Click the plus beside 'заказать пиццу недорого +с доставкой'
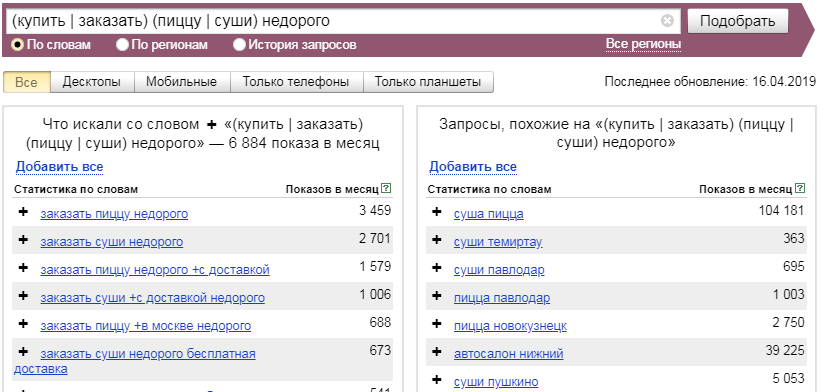 23,267
